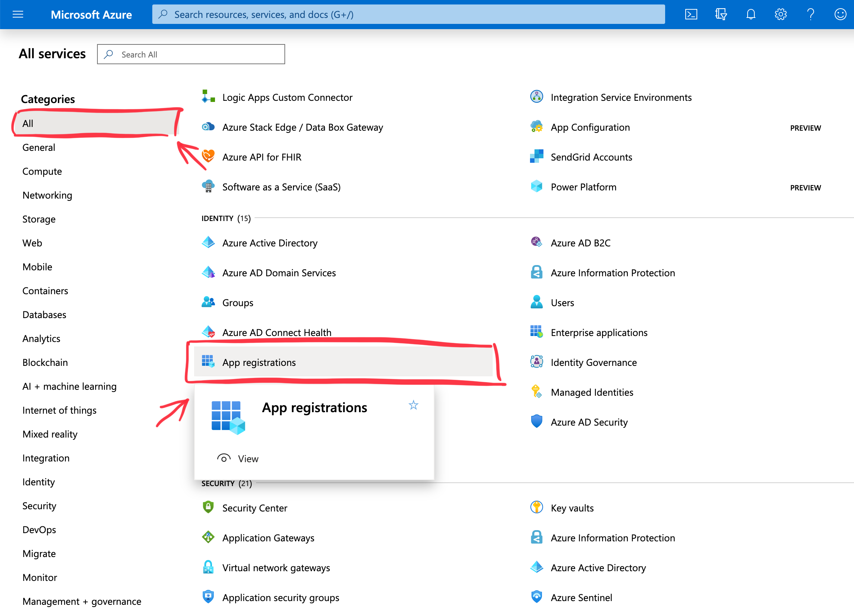Open Directory and subscription filter icon
Image resolution: width=854 pixels, height=616 pixels.
click(x=721, y=14)
